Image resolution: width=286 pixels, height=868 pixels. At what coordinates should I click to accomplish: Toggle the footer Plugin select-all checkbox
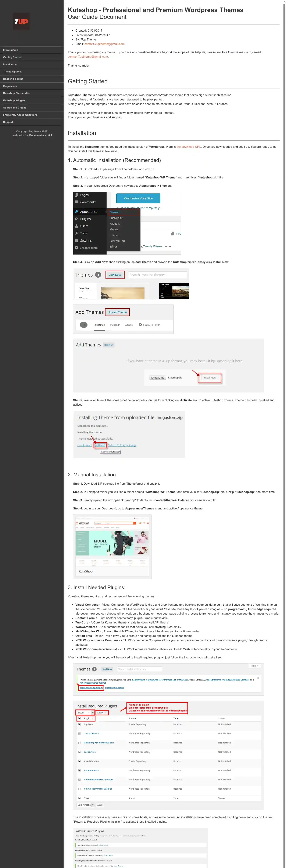(x=79, y=798)
